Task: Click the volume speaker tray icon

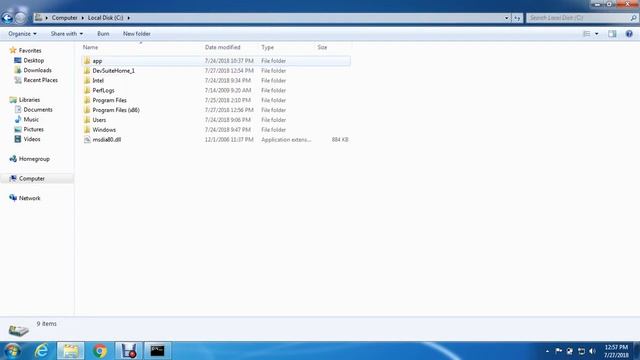Action: (592, 351)
